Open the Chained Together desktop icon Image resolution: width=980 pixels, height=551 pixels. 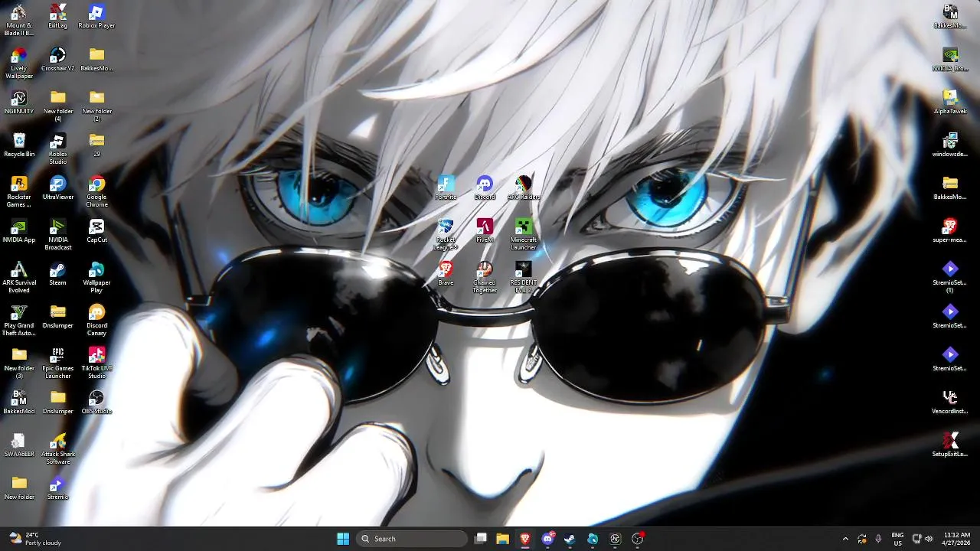pos(485,278)
